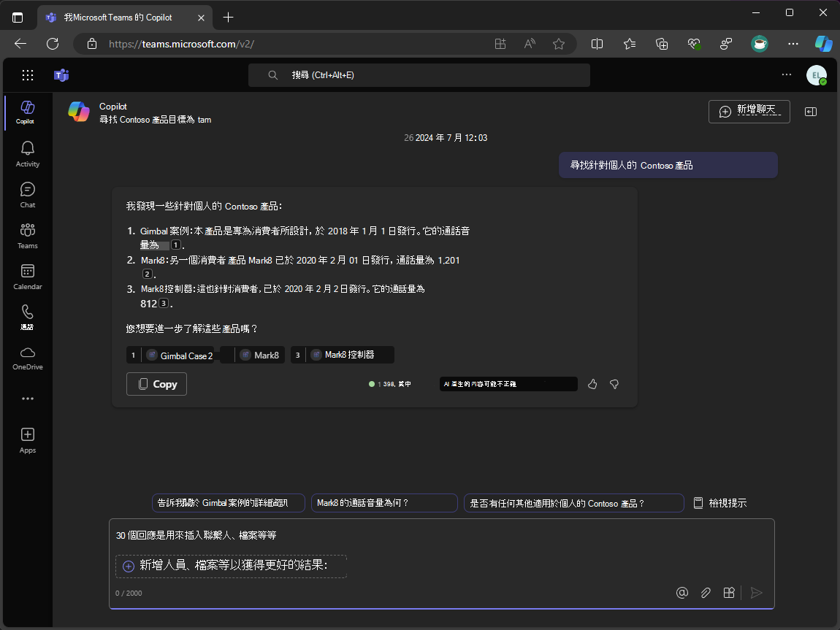Send the message with arrow icon

[757, 593]
